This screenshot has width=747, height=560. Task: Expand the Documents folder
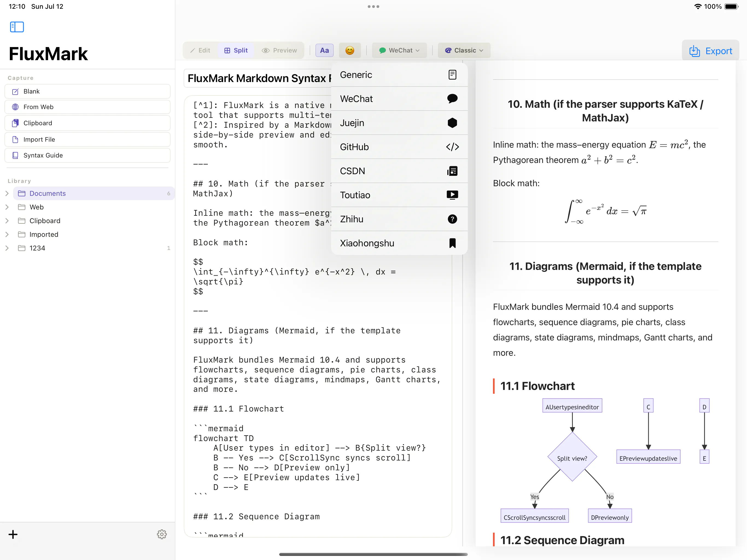pos(7,194)
